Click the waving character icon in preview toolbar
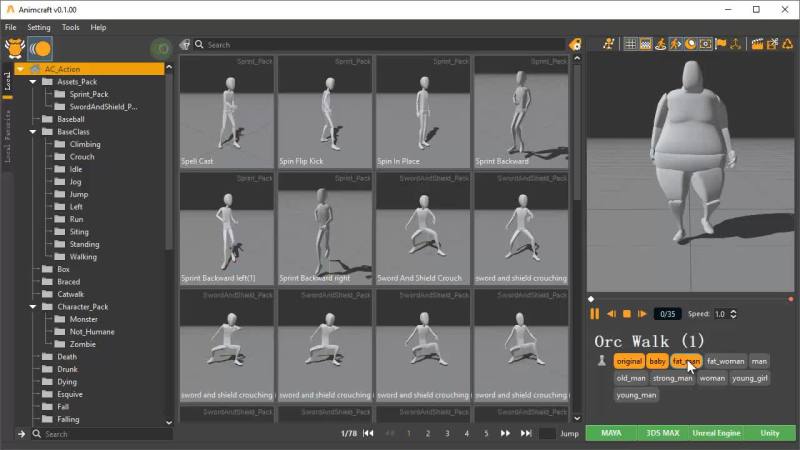800x450 pixels. point(608,44)
